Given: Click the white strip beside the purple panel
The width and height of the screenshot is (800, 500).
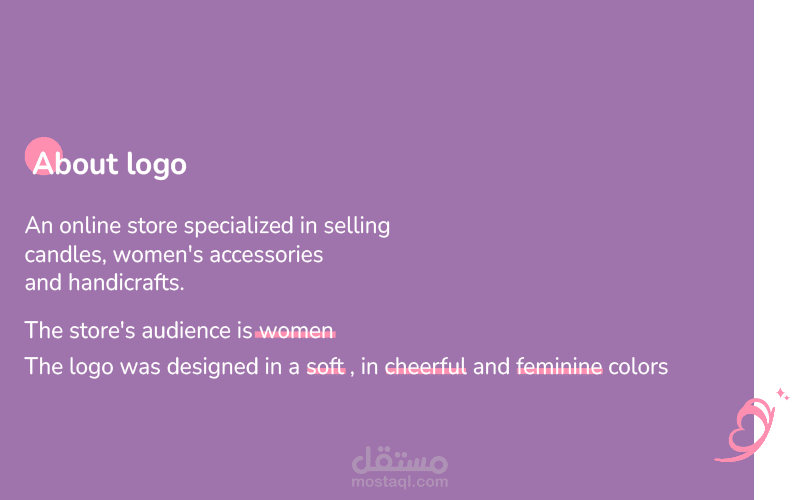Looking at the screenshot, I should [x=777, y=200].
